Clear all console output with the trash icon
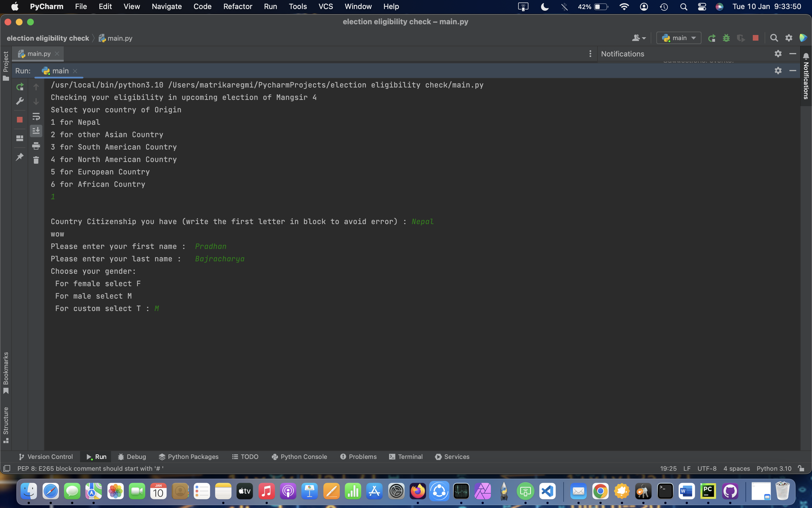The width and height of the screenshot is (812, 508). tap(36, 160)
